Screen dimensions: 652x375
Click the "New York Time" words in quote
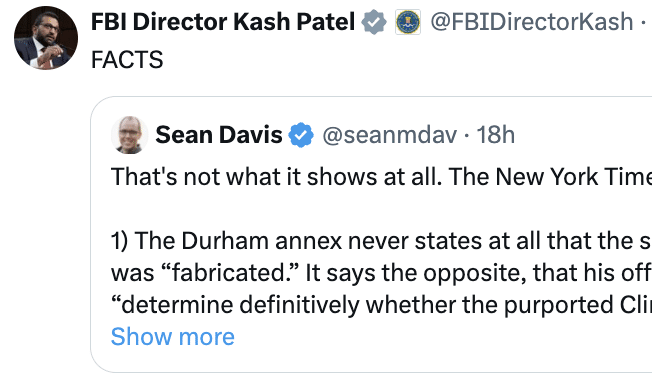(x=573, y=177)
